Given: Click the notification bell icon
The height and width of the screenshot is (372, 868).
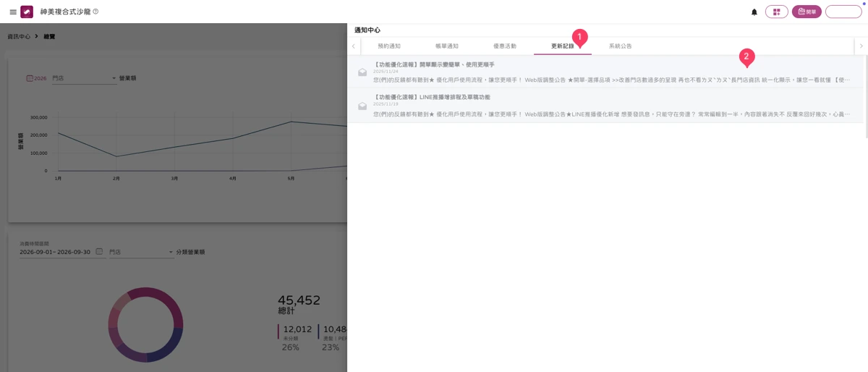Looking at the screenshot, I should tap(754, 12).
